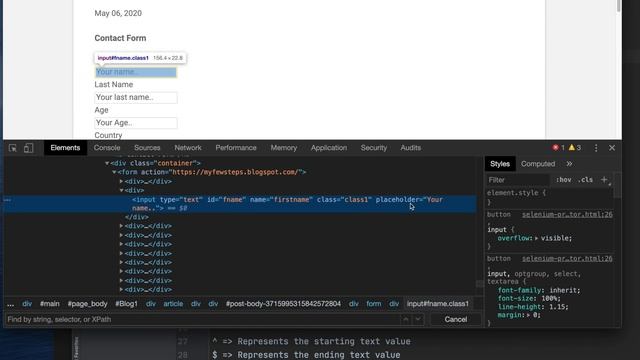This screenshot has height=360, width=640.
Task: Click the #post-body-3715995315842572804 breadcrumb
Action: pos(283,304)
